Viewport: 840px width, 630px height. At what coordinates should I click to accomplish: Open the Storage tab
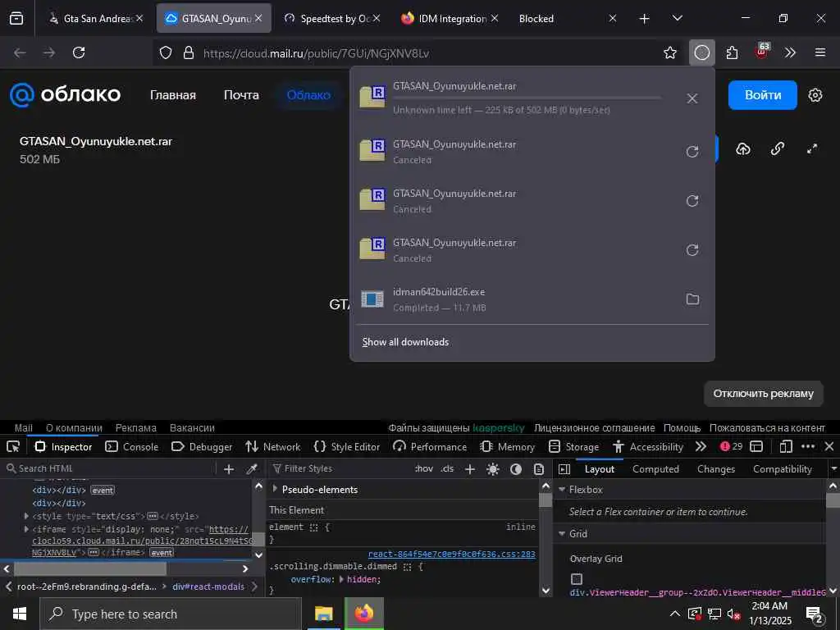pos(573,447)
